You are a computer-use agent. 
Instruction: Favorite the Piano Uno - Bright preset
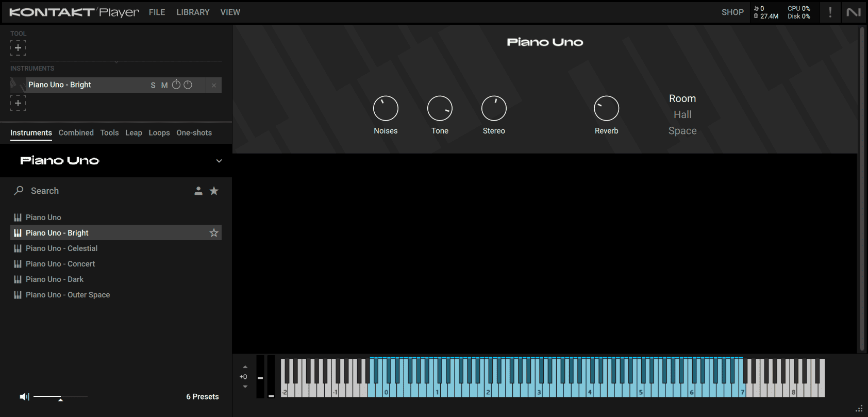pyautogui.click(x=214, y=233)
